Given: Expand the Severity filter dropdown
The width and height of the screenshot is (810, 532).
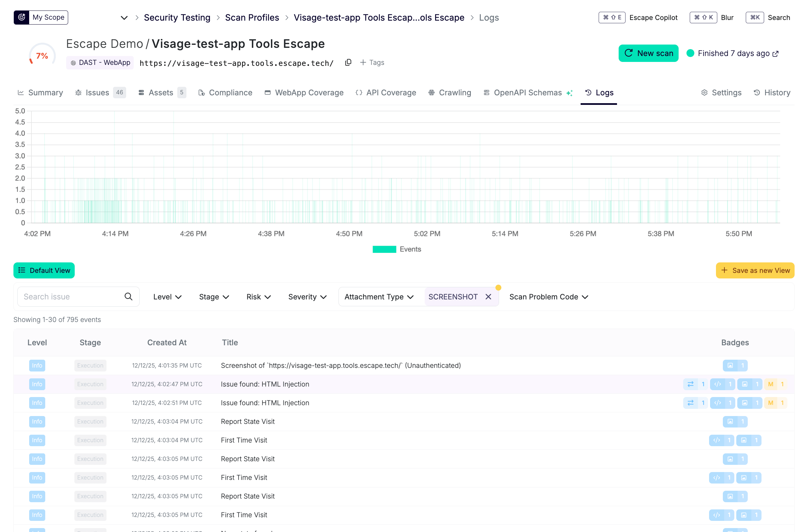Looking at the screenshot, I should pos(307,297).
